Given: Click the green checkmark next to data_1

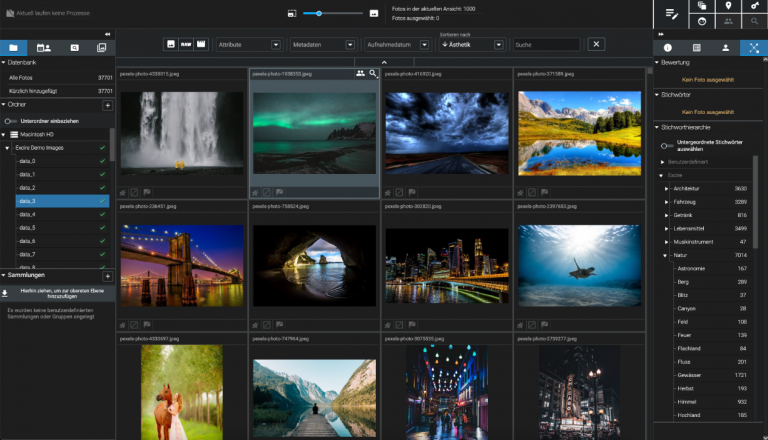Looking at the screenshot, I should [102, 174].
